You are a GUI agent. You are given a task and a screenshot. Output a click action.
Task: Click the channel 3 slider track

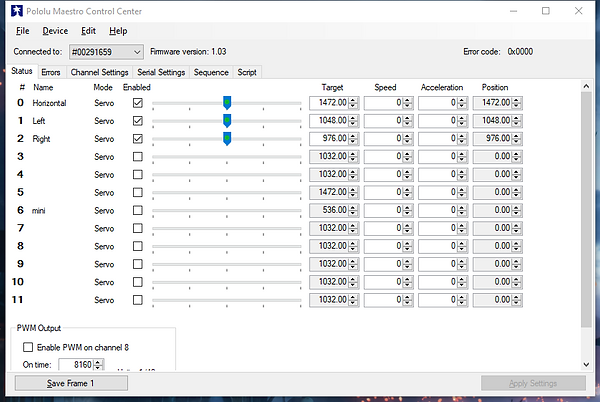227,156
